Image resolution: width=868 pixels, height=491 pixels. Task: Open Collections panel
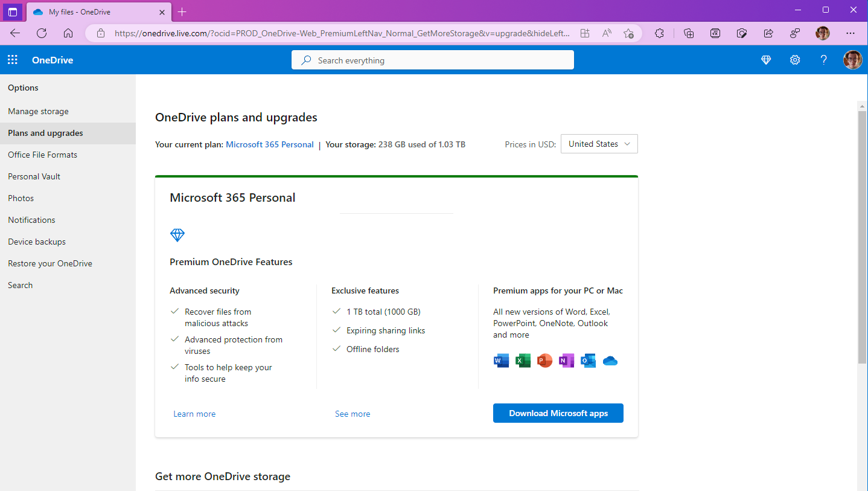689,33
